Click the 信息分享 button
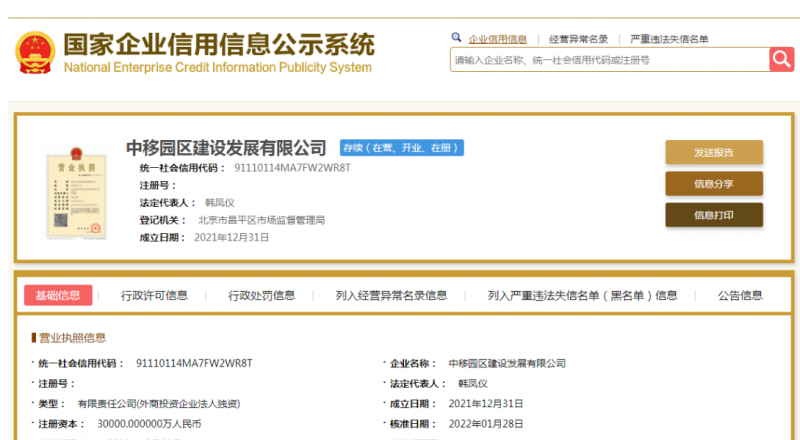The width and height of the screenshot is (800, 440). 714,184
